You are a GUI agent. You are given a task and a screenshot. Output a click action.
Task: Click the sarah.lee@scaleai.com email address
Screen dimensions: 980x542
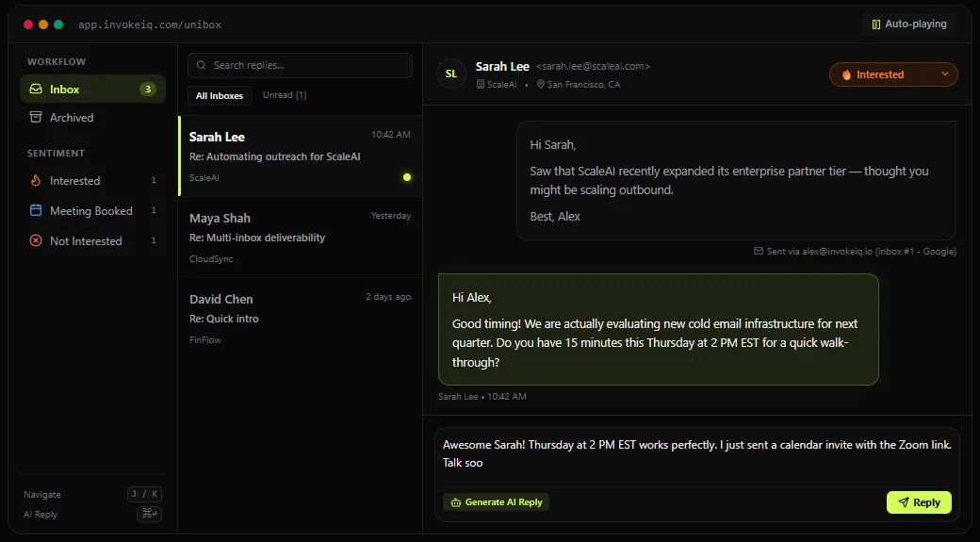593,66
